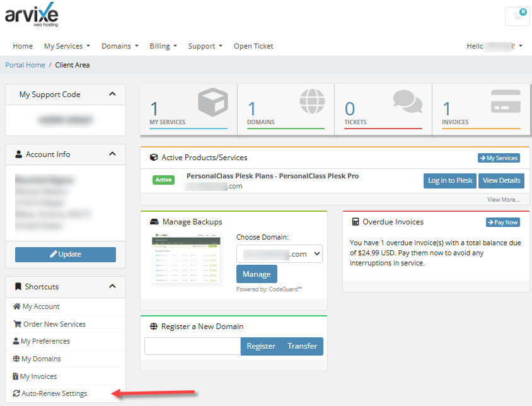Screen dimensions: 532x406
Task: Open My Account shortcut
Action: tap(66, 306)
